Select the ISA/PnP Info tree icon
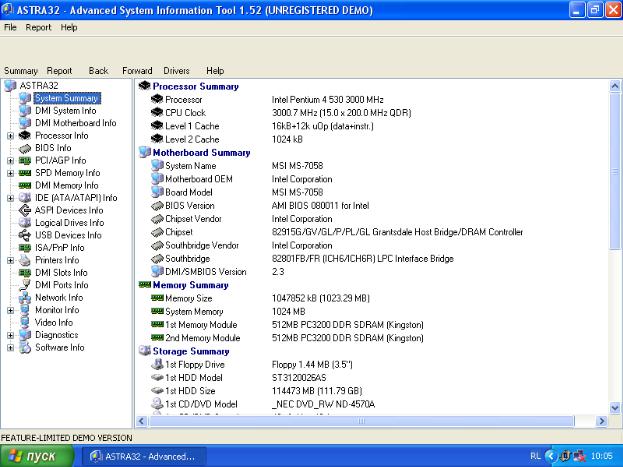 tap(26, 248)
